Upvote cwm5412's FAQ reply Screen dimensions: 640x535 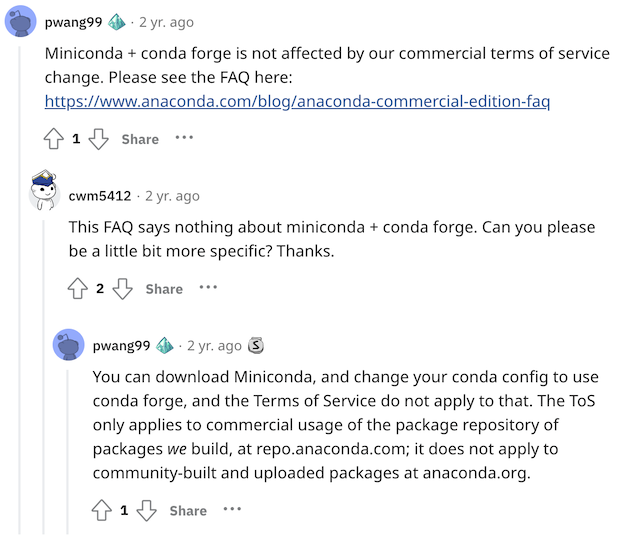tap(78, 288)
